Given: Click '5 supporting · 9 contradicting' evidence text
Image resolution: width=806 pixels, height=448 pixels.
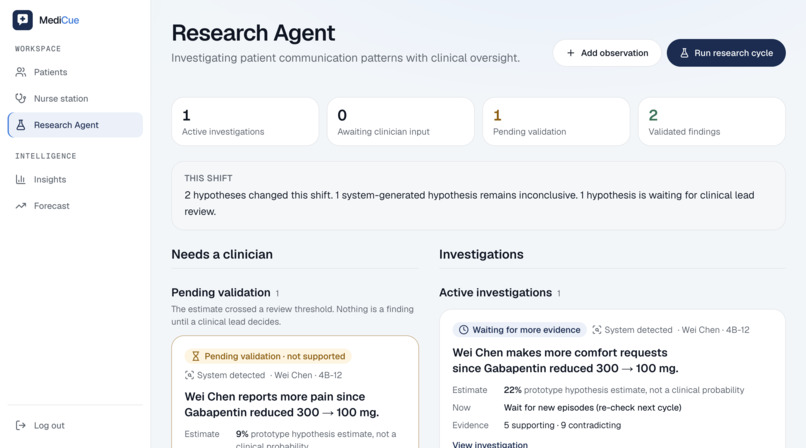Looking at the screenshot, I should 562,425.
